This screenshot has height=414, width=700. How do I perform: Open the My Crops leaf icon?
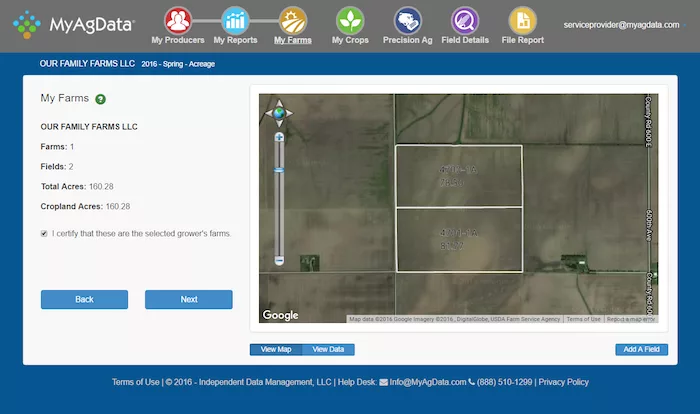[x=350, y=21]
